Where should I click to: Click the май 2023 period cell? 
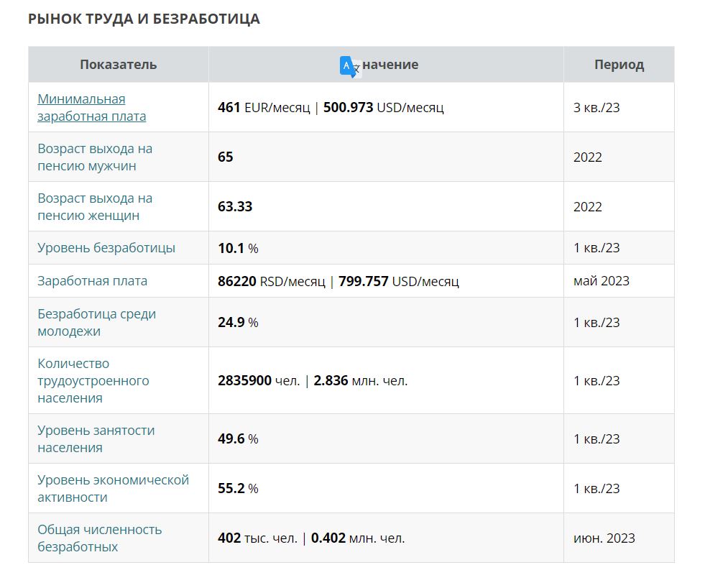(x=601, y=281)
